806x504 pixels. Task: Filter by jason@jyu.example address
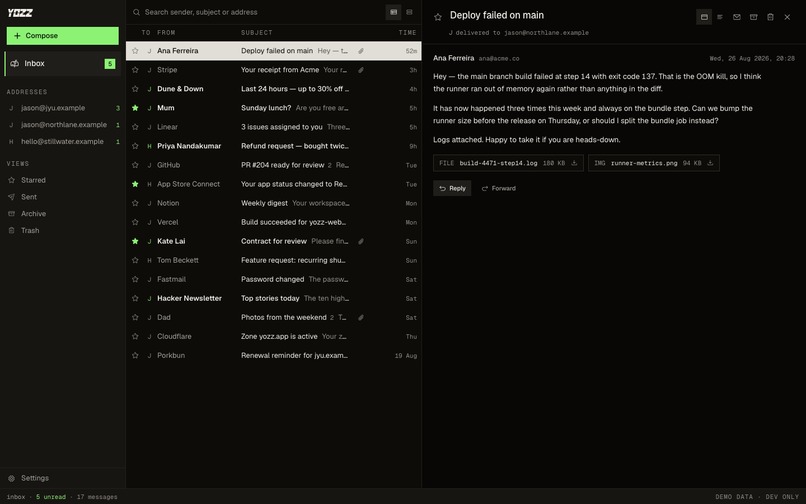point(63,108)
